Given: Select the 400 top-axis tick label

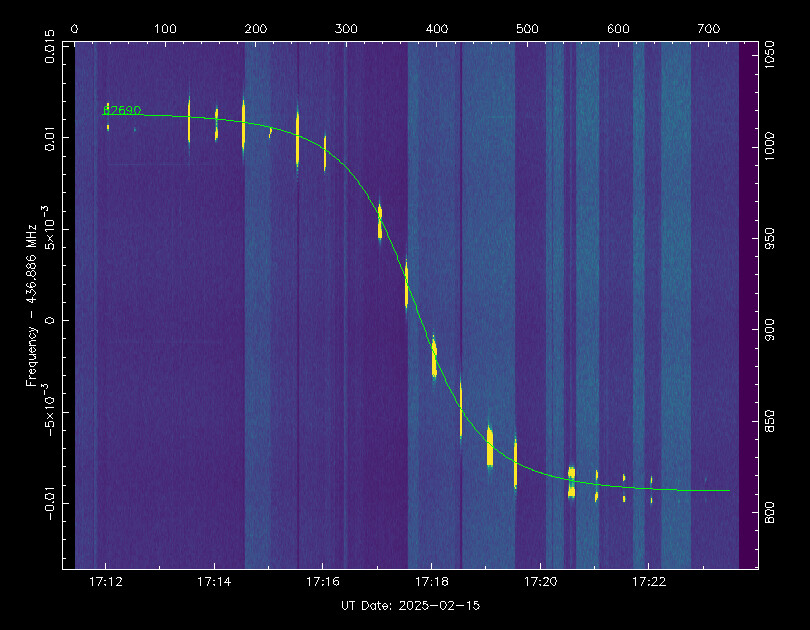Looking at the screenshot, I should [437, 30].
